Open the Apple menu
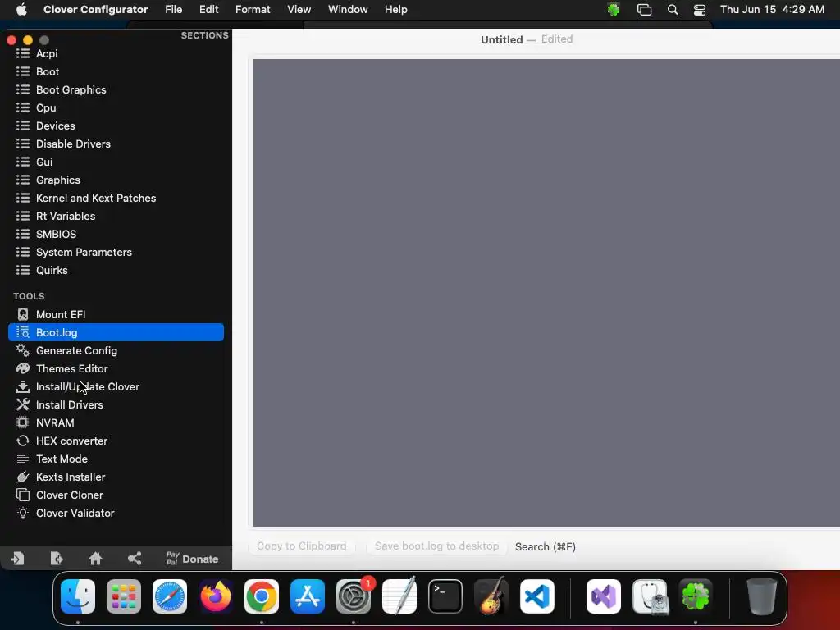Image resolution: width=840 pixels, height=630 pixels. 21,10
